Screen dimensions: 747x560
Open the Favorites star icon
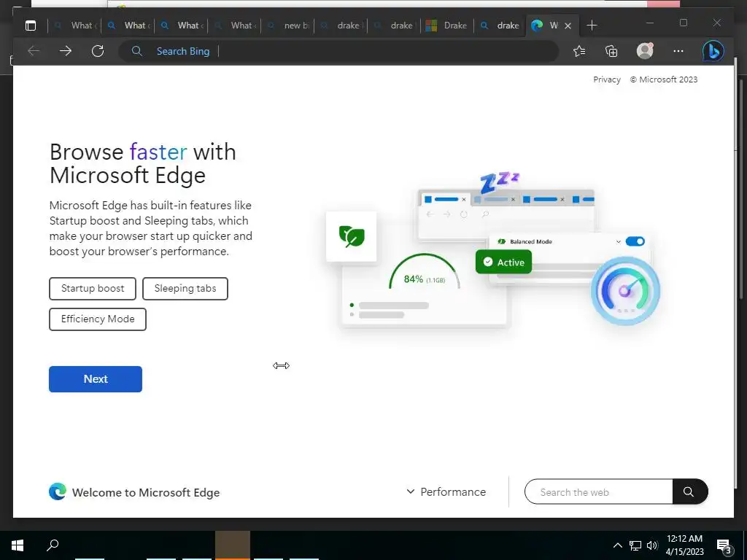(x=579, y=51)
